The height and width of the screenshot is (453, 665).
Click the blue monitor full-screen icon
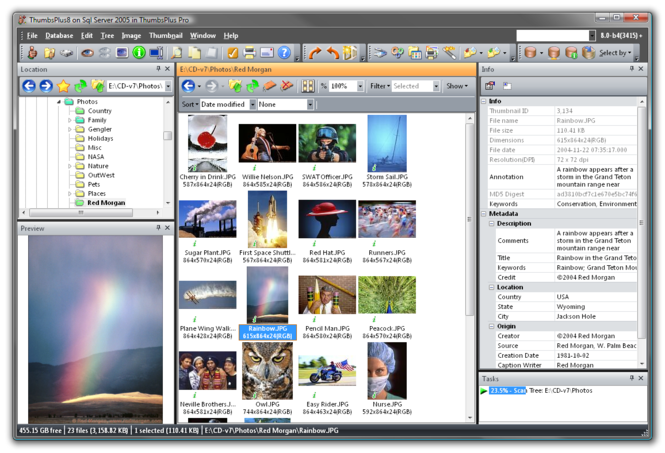156,53
